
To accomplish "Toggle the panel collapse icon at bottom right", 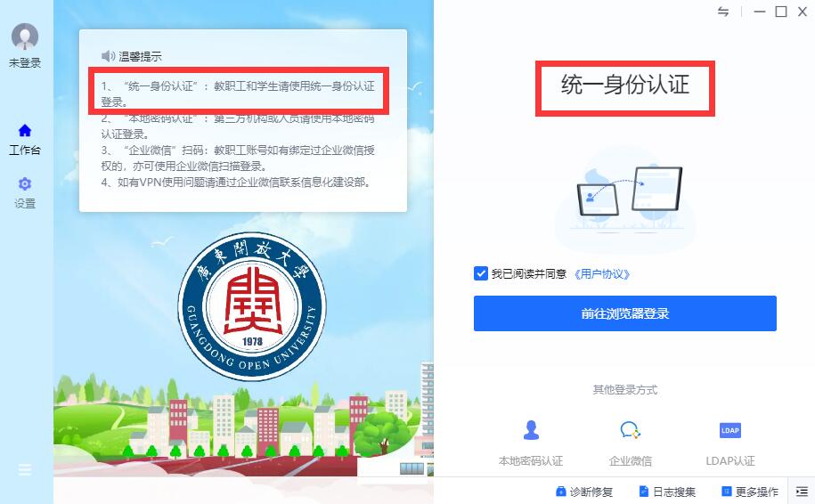I will [x=802, y=492].
